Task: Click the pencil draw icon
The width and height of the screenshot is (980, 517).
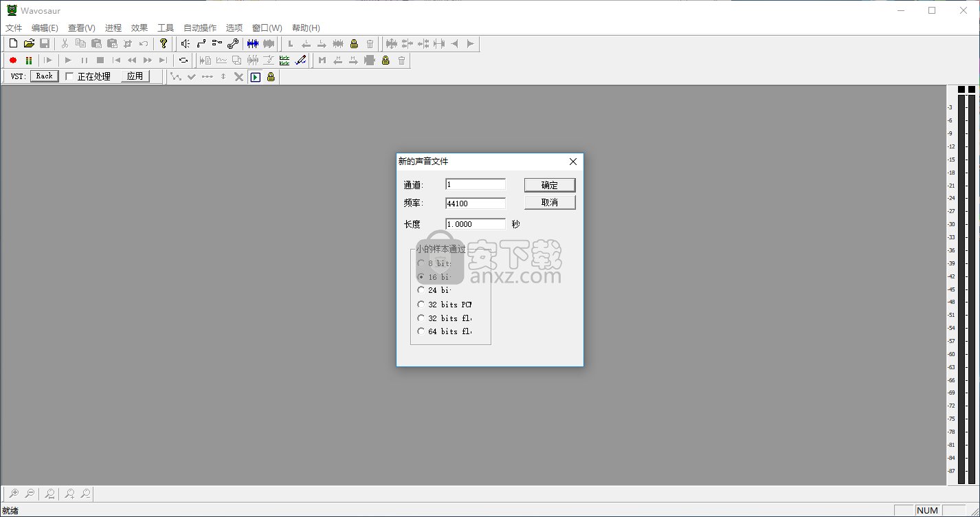Action: (300, 60)
